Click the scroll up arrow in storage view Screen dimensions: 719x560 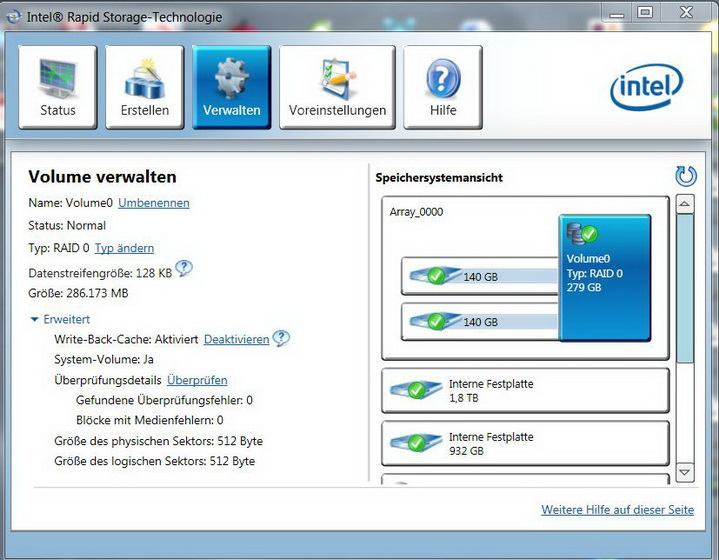(x=685, y=204)
